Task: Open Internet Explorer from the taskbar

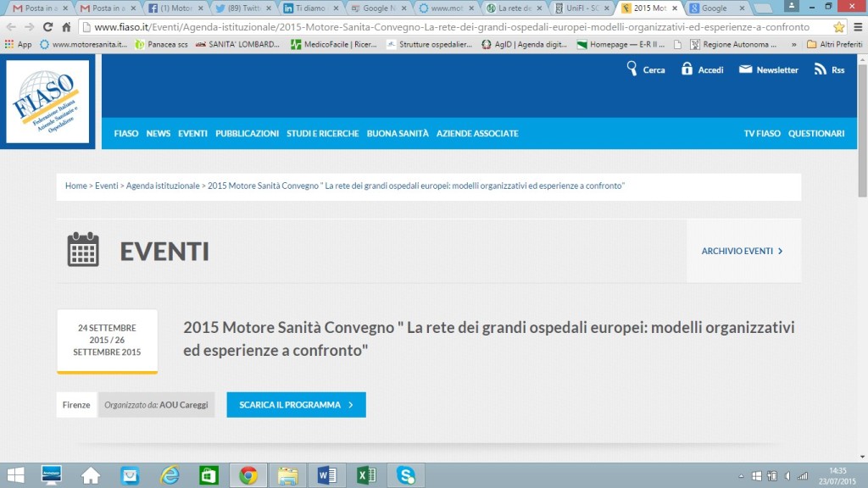Action: point(170,475)
